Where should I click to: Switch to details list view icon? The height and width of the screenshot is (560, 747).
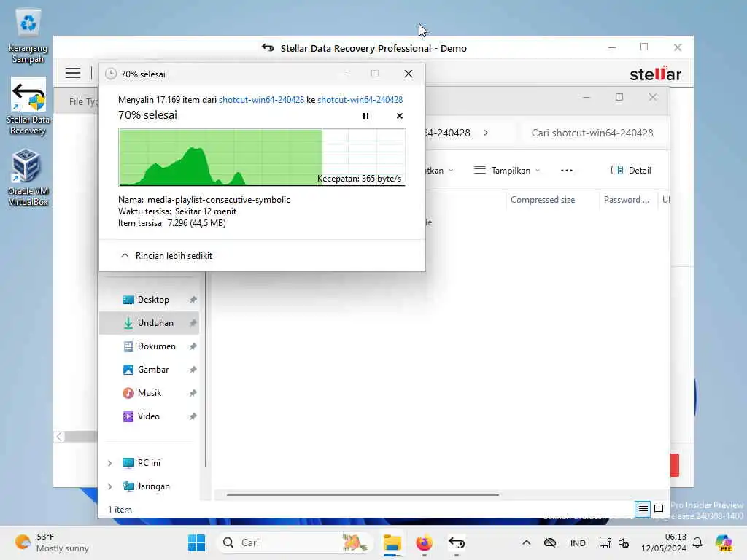click(x=643, y=510)
